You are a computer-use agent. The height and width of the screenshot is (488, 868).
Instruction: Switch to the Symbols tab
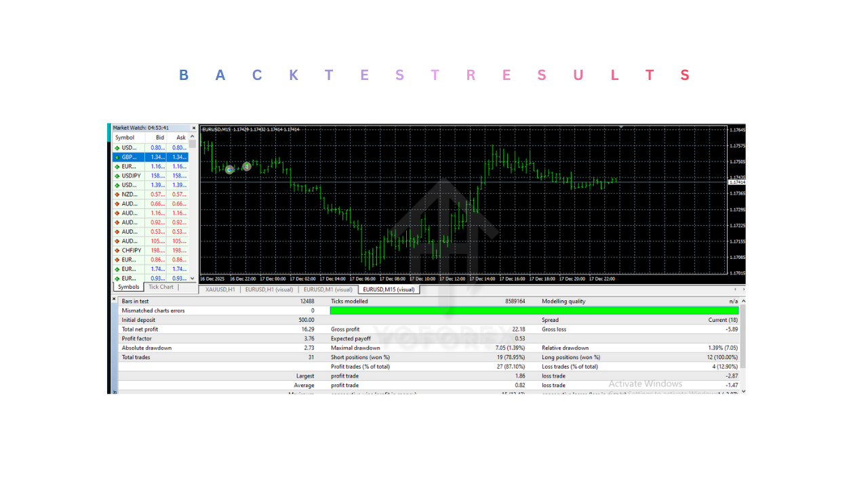[128, 287]
